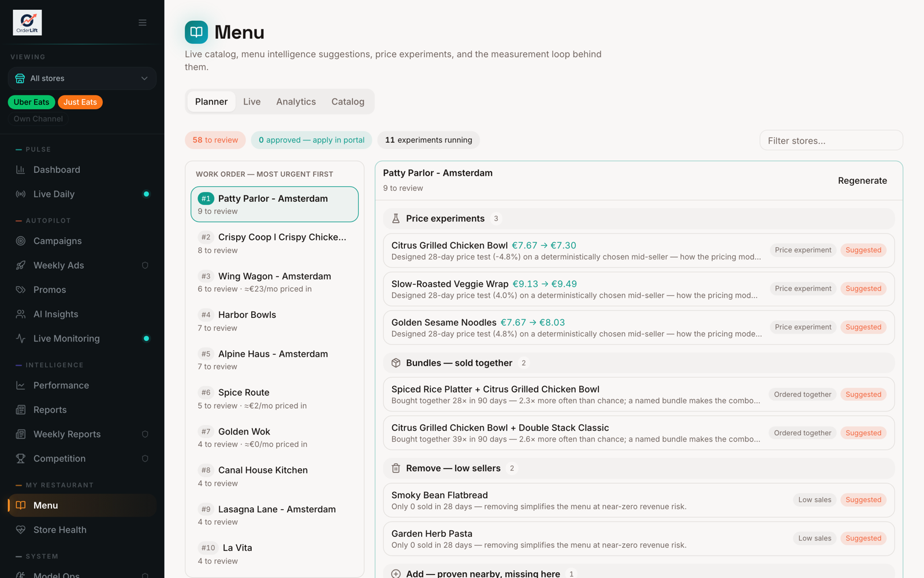
Task: Click the Live Daily broadcast icon
Action: pos(21,194)
